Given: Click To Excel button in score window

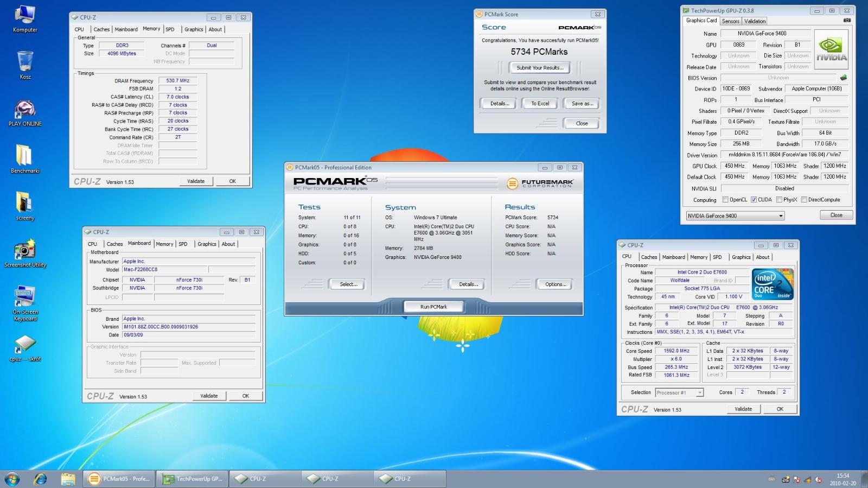Looking at the screenshot, I should (540, 104).
